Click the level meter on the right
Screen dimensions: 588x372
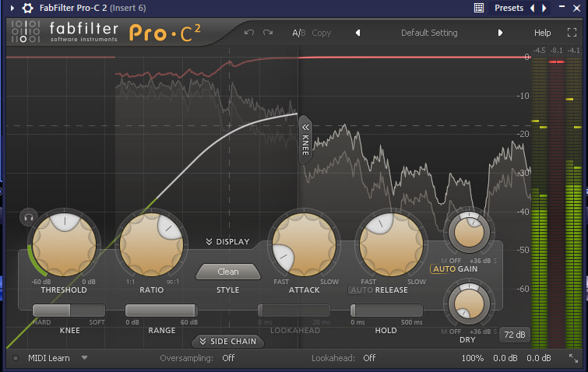click(557, 202)
